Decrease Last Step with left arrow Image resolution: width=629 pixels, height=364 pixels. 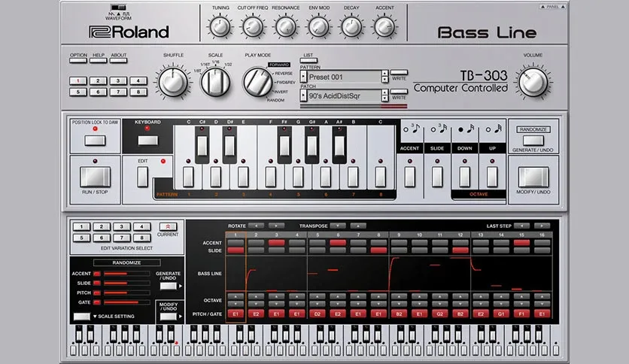(521, 226)
